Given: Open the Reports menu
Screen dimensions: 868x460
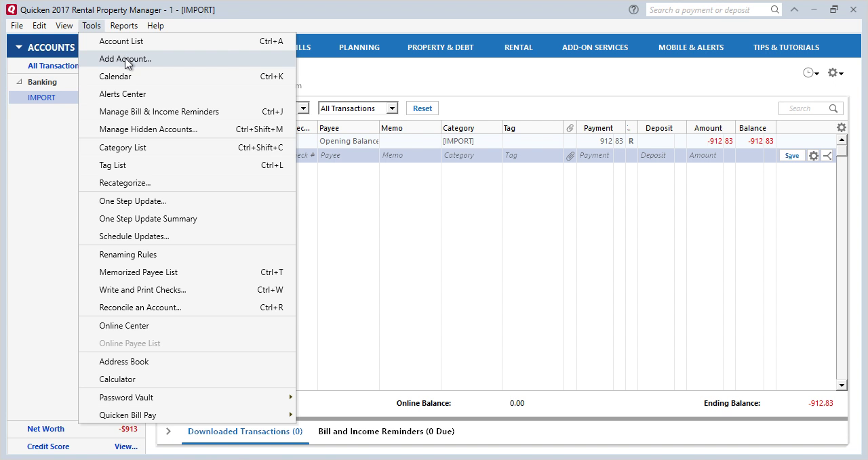Looking at the screenshot, I should pos(124,26).
